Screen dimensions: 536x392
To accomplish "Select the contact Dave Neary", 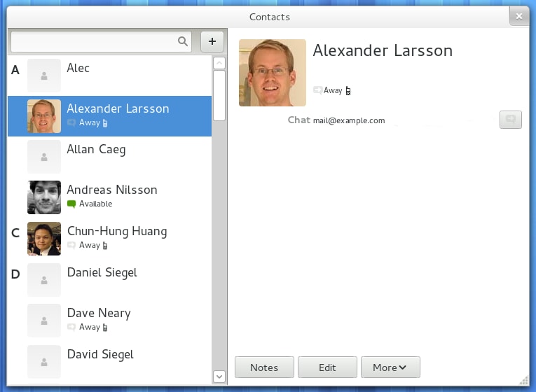I will pos(109,321).
